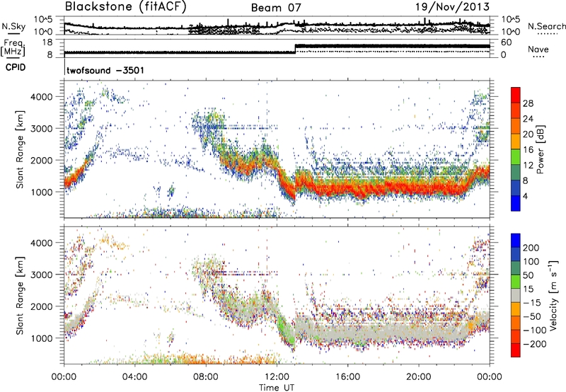Click the 'Freq. [MHz]' axis label
Screen dimensions: 566x392
coord(13,48)
